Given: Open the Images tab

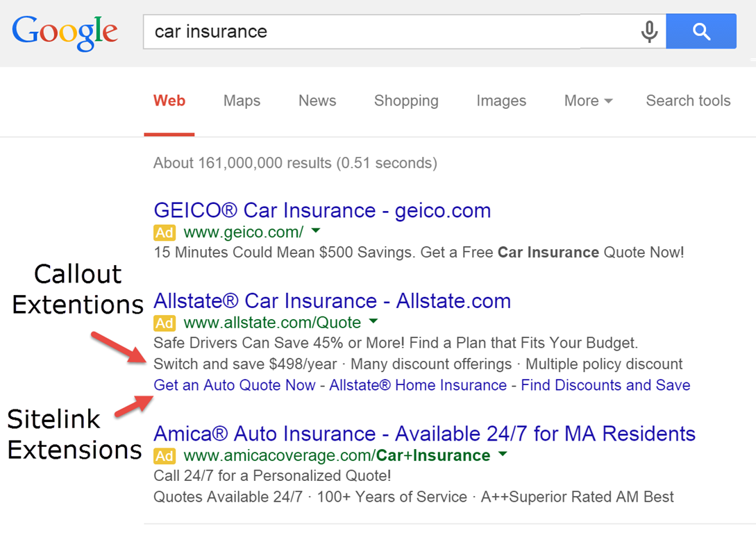Looking at the screenshot, I should [501, 101].
